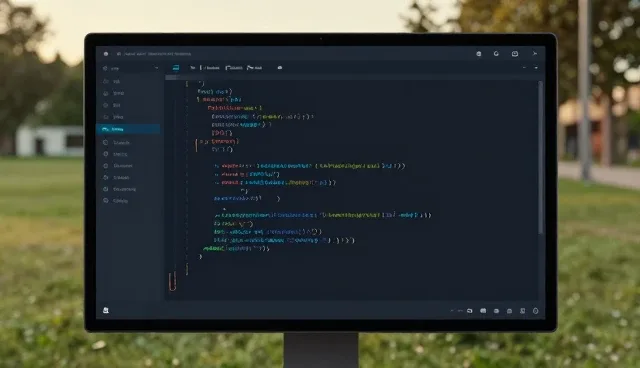Switch to the flag-labeled tab before the cloud icon
Screen dimensions: 640x368
tap(255, 68)
